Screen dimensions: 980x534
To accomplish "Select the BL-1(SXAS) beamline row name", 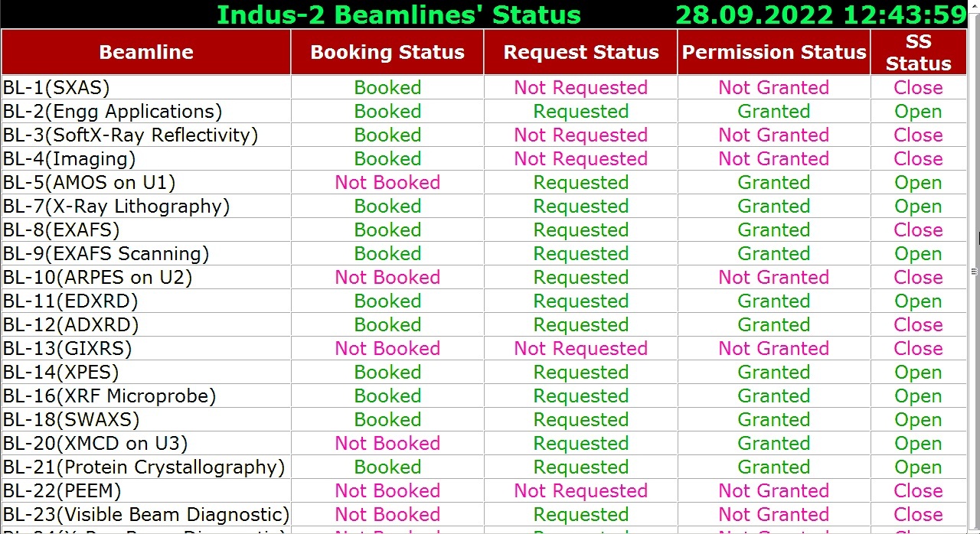I will point(57,87).
